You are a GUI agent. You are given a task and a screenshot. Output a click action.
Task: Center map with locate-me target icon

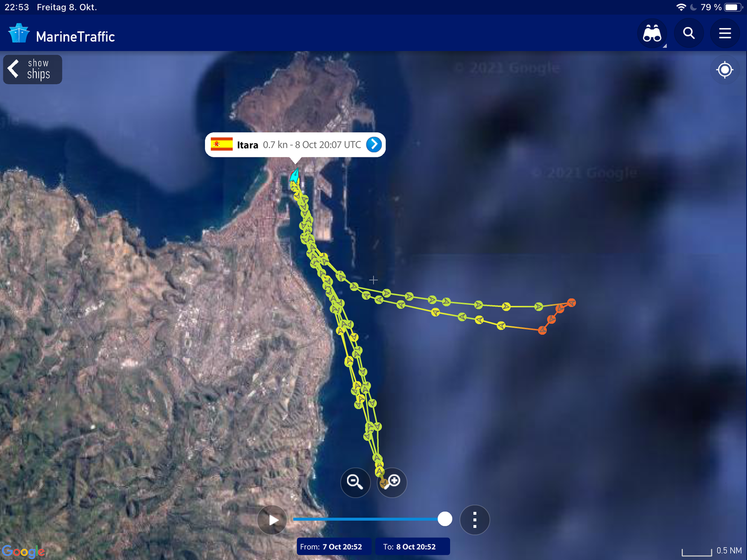[725, 70]
